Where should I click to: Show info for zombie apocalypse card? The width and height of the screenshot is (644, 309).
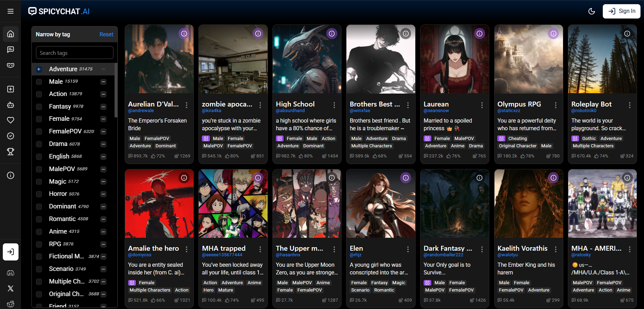point(258,34)
